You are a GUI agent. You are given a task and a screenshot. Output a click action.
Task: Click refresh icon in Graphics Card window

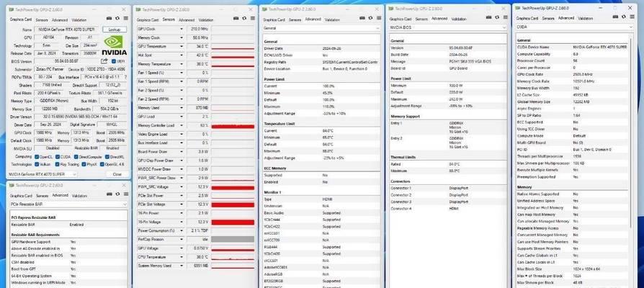(x=117, y=19)
